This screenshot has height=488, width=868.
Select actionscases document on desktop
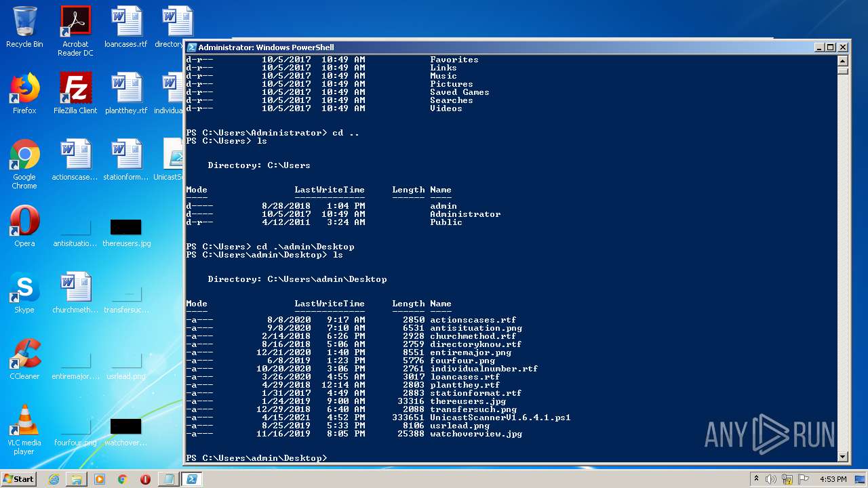(75, 160)
